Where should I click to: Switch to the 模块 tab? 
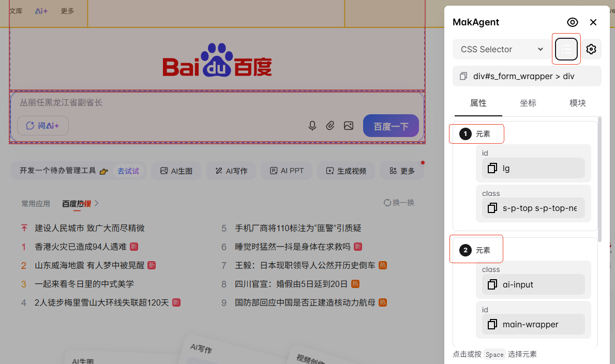coord(577,103)
